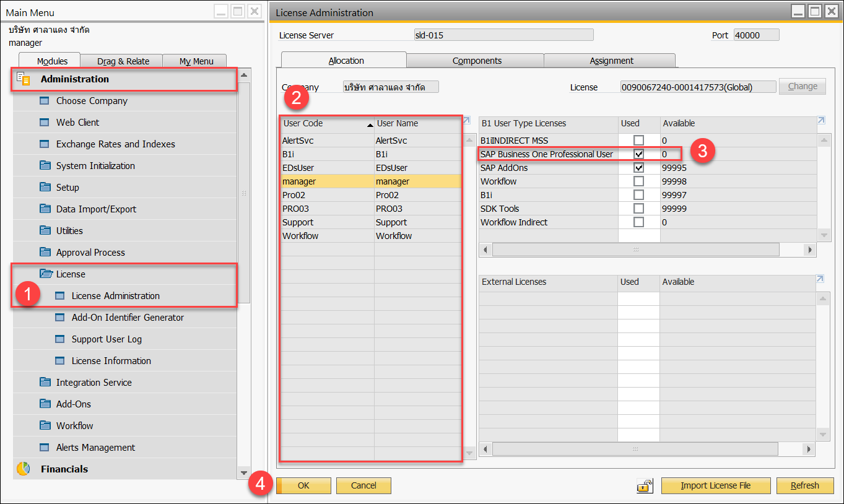Click the Refresh button
The height and width of the screenshot is (504, 844).
[805, 486]
